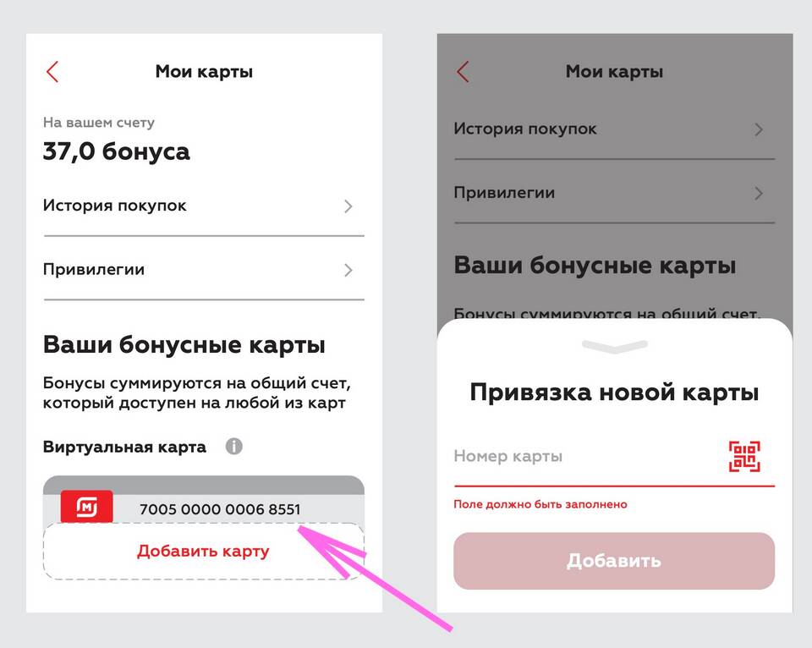Image resolution: width=812 pixels, height=648 pixels.
Task: Collapse sheet using the grey handle chevron
Action: click(x=615, y=346)
